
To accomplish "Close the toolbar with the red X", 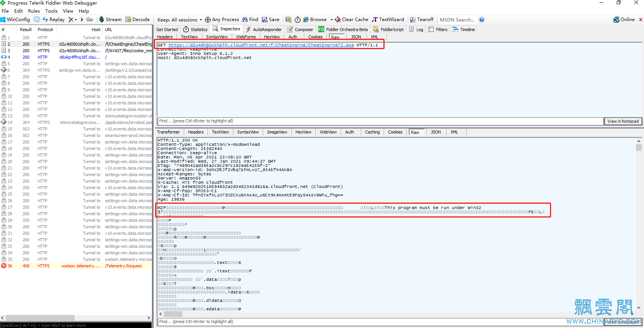I will pyautogui.click(x=641, y=20).
